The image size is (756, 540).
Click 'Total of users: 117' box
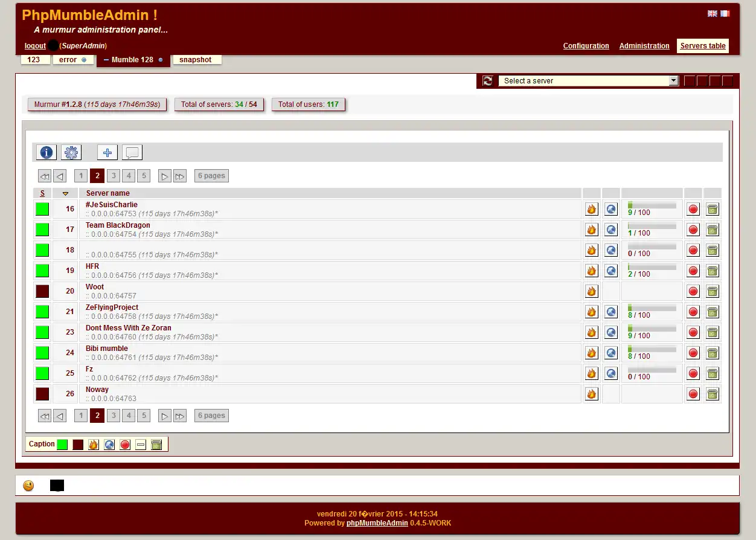pyautogui.click(x=308, y=104)
